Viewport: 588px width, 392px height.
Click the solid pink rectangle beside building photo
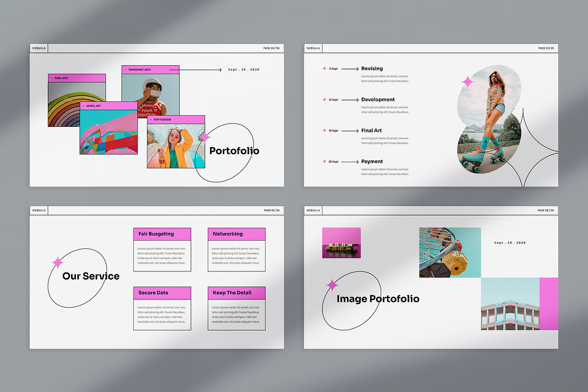[x=549, y=304]
